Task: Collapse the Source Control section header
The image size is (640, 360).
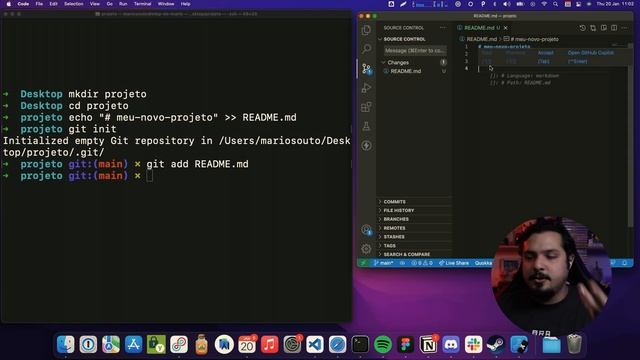Action: pos(414,39)
